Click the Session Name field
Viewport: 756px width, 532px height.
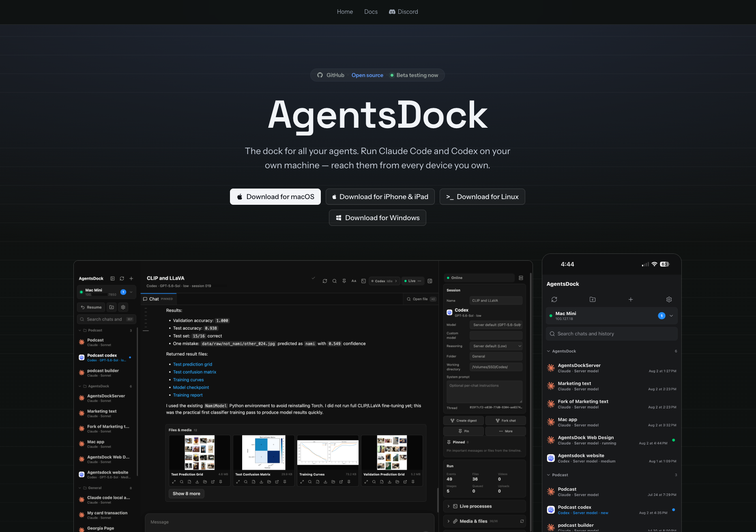coord(496,300)
